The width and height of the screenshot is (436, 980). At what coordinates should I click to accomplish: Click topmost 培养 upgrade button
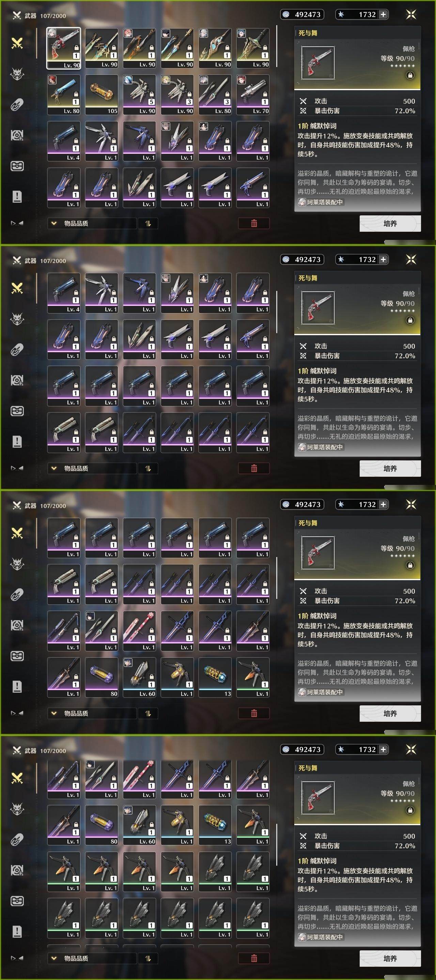(390, 223)
